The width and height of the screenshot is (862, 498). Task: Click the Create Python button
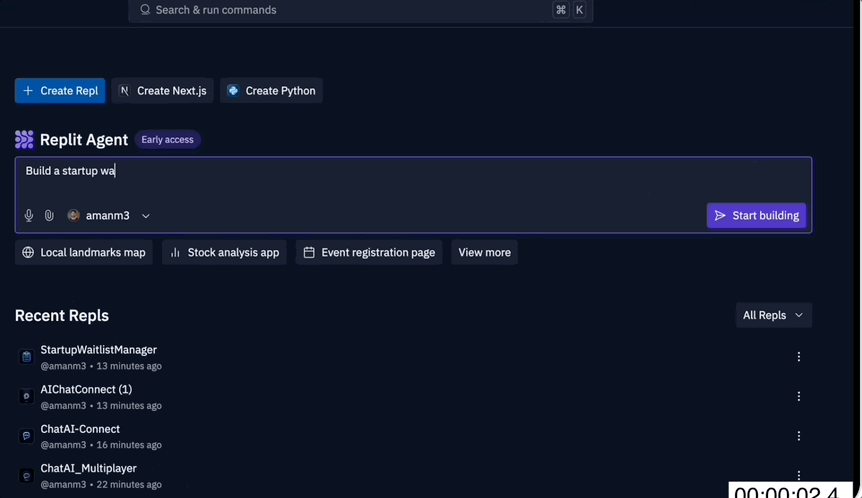(x=271, y=91)
